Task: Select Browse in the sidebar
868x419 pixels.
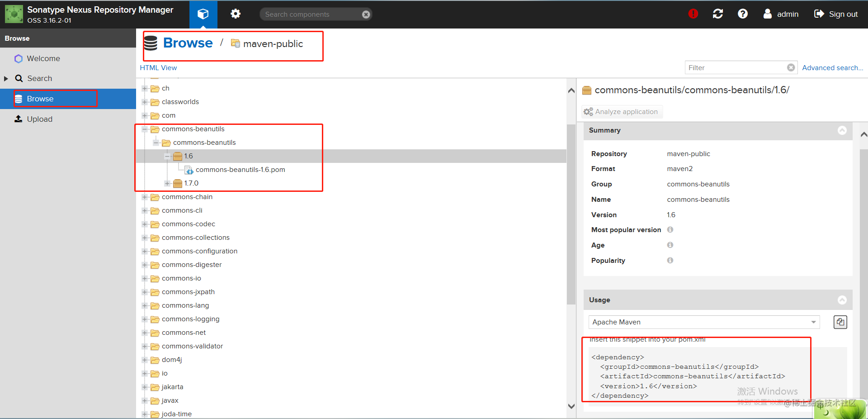Action: coord(68,99)
